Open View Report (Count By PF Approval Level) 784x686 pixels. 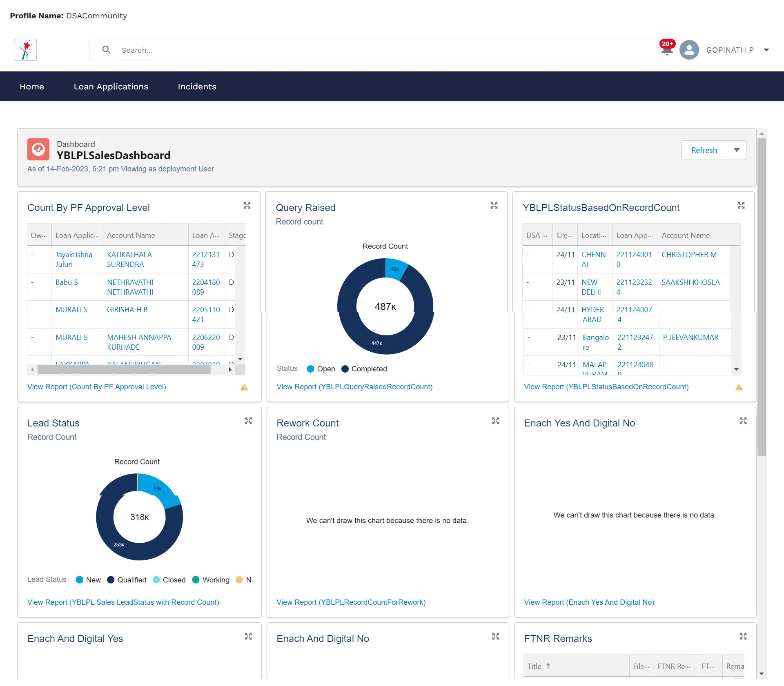point(97,387)
